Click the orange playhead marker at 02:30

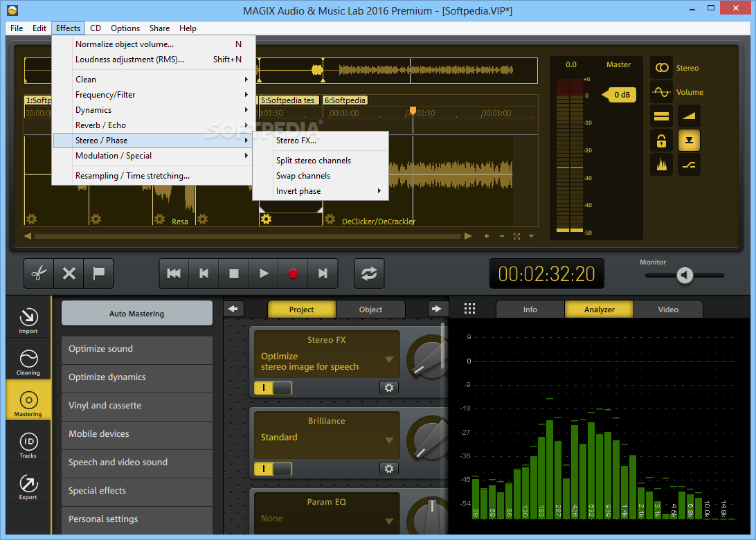click(x=413, y=111)
